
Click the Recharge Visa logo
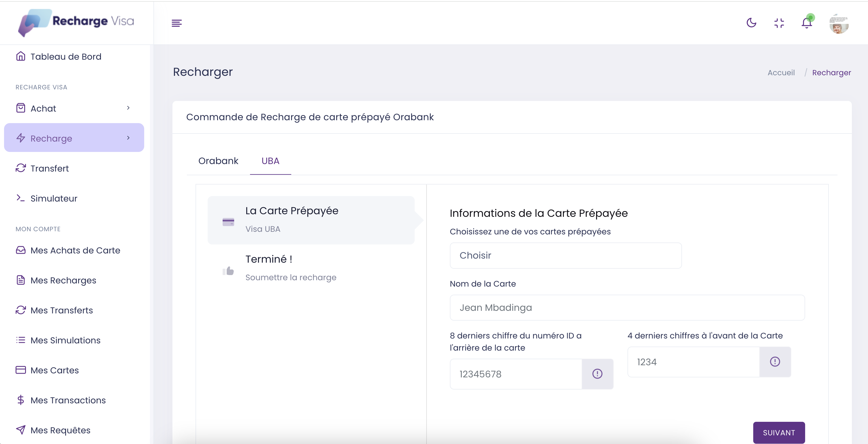point(76,22)
